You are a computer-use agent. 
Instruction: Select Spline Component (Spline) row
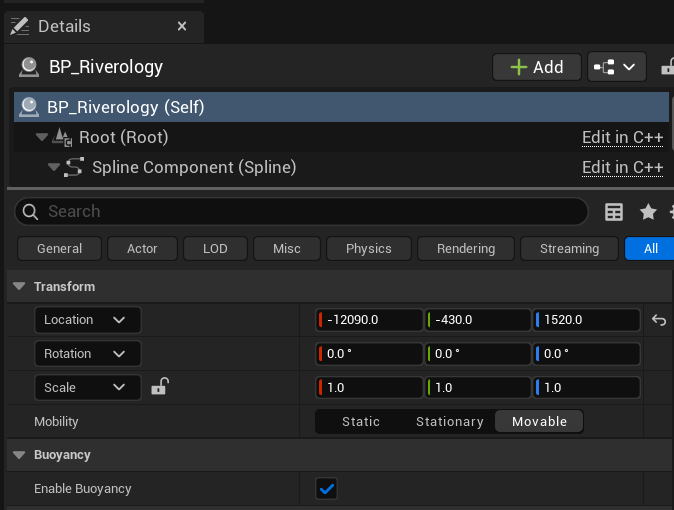click(x=341, y=167)
